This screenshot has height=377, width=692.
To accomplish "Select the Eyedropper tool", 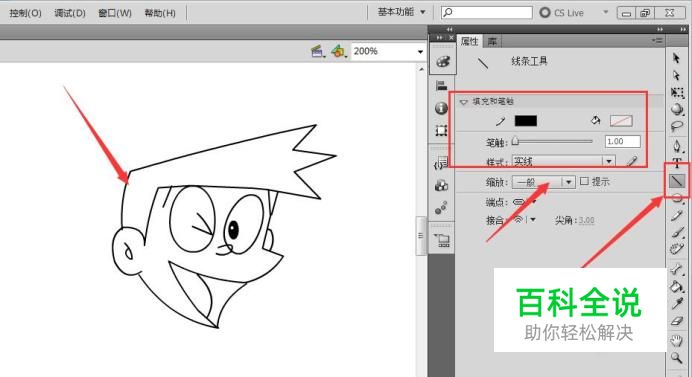I will tap(677, 304).
